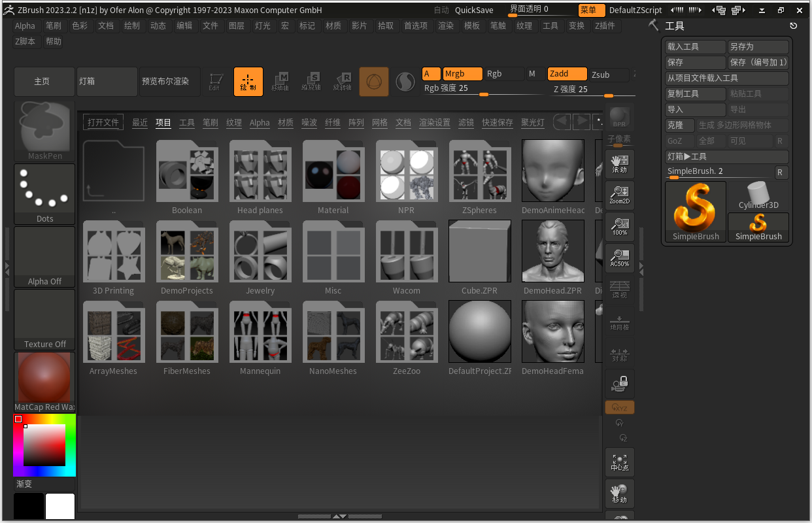
Task: Activate the 移动轴 (Move) gyro icon
Action: pyautogui.click(x=280, y=81)
